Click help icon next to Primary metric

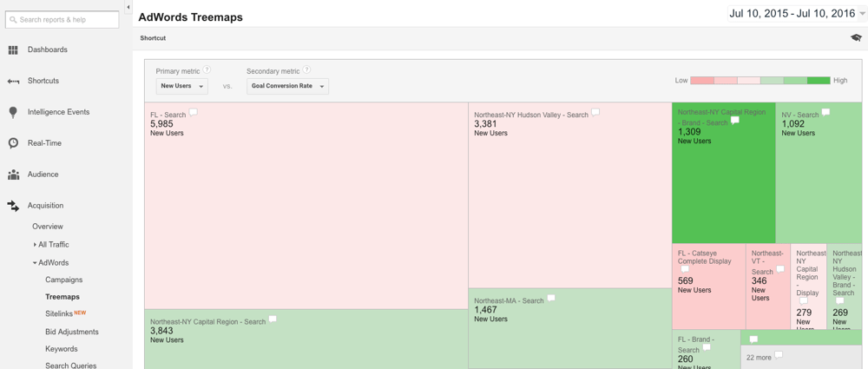(x=207, y=70)
